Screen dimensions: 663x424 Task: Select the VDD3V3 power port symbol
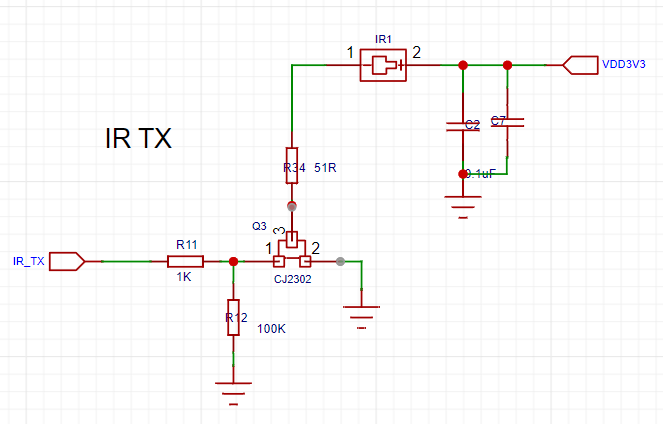tap(580, 65)
